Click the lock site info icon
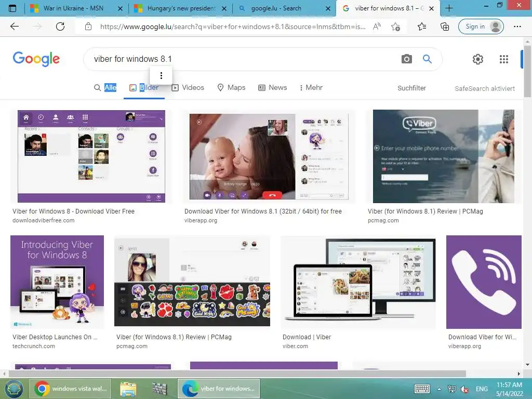Image resolution: width=532 pixels, height=399 pixels. tap(88, 26)
